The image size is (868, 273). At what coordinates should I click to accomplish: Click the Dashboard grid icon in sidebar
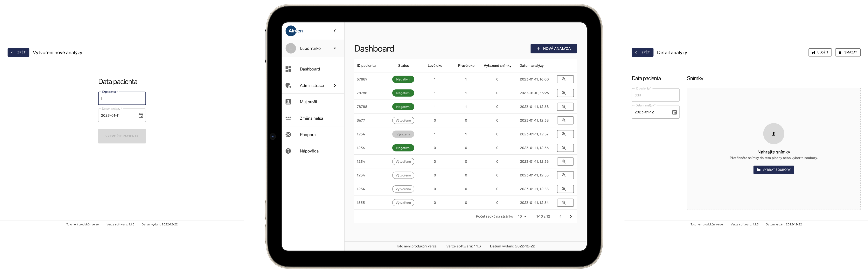[x=288, y=69]
